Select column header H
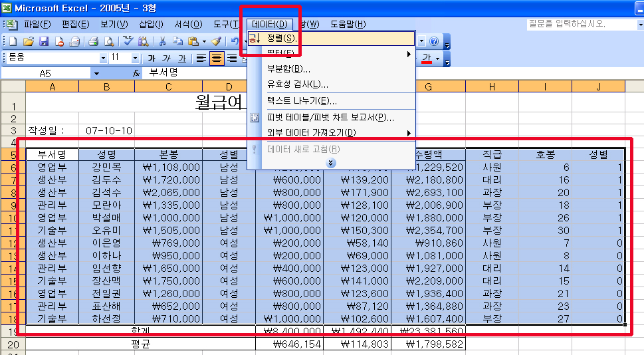The width and height of the screenshot is (644, 355). tap(492, 86)
